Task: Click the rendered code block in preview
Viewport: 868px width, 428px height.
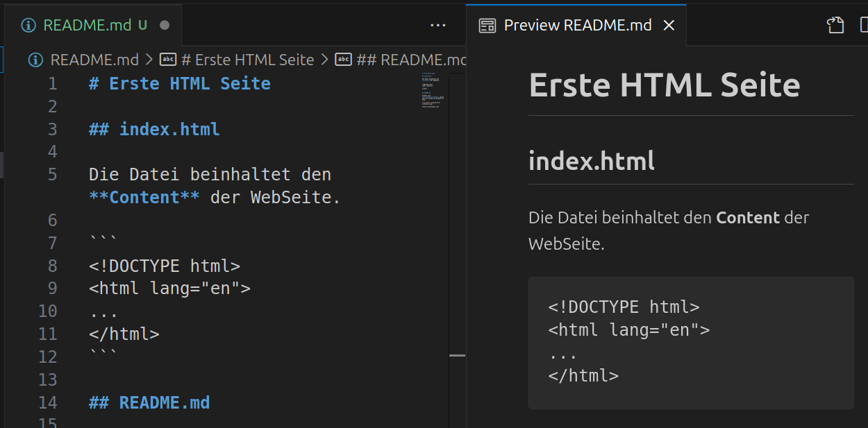Action: pos(690,342)
